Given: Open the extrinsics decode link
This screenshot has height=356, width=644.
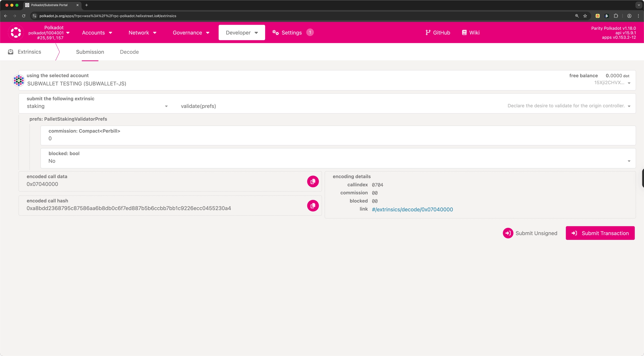Looking at the screenshot, I should pyautogui.click(x=412, y=209).
